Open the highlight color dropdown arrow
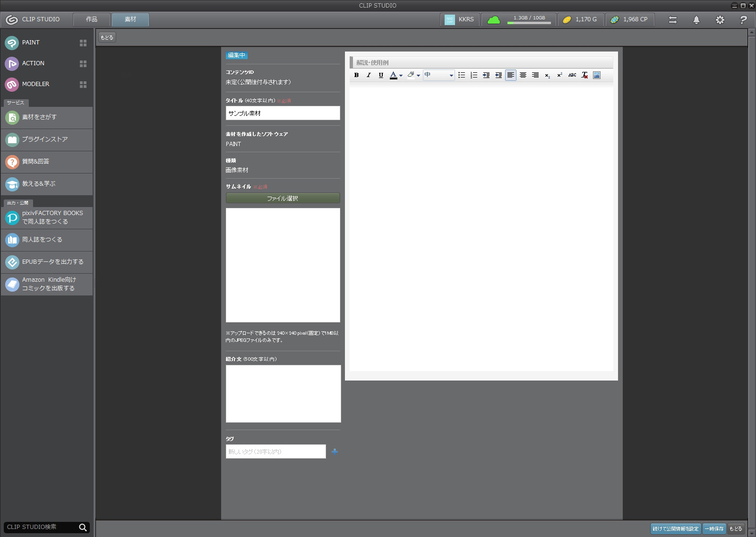 (x=419, y=76)
